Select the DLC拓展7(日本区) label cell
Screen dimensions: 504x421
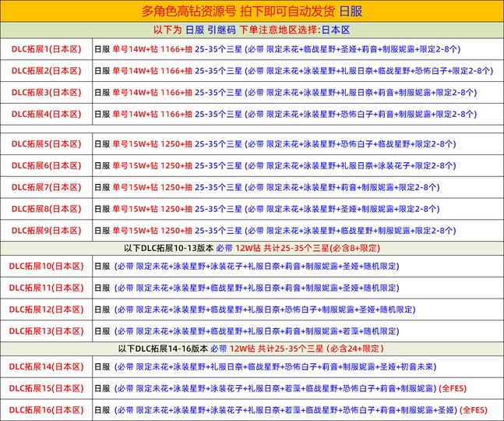[46, 187]
